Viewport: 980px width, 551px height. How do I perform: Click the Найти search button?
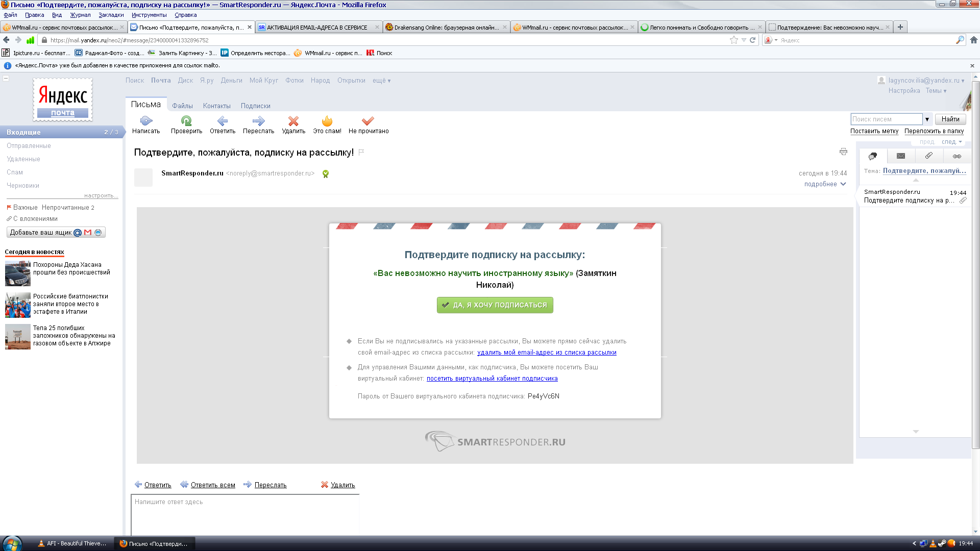950,119
